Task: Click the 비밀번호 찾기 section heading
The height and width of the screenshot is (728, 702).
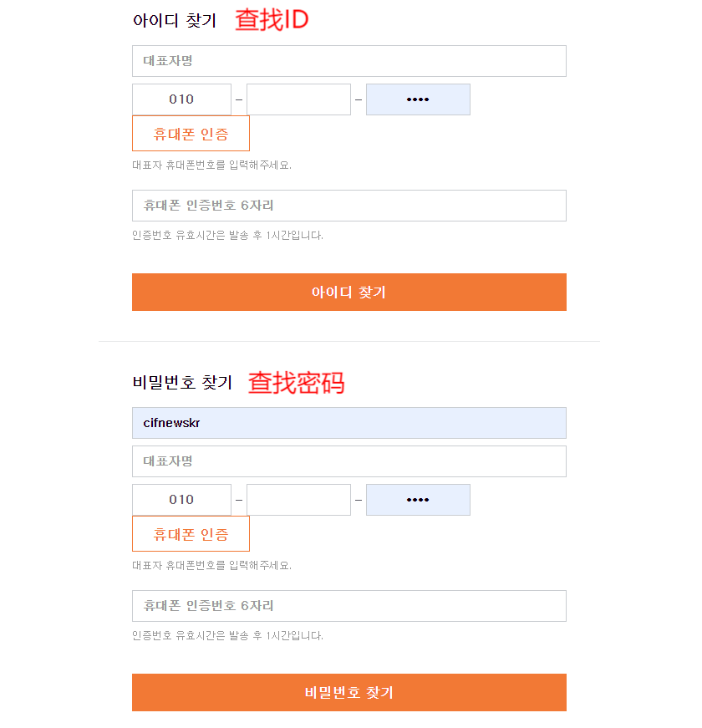Action: point(182,384)
